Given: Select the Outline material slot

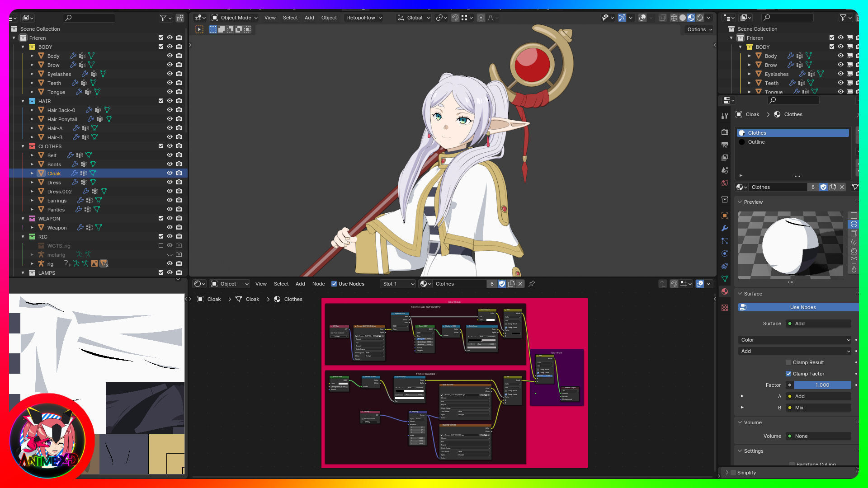Looking at the screenshot, I should click(x=756, y=142).
